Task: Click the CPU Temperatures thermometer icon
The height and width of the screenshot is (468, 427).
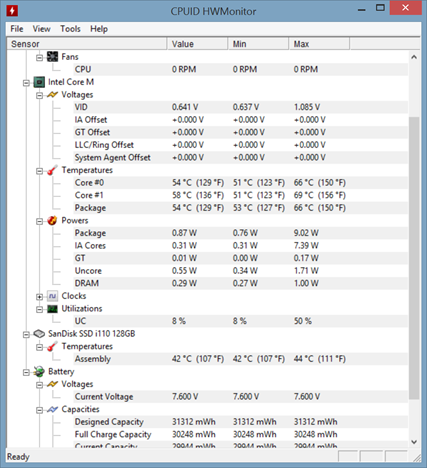Action: [x=52, y=170]
